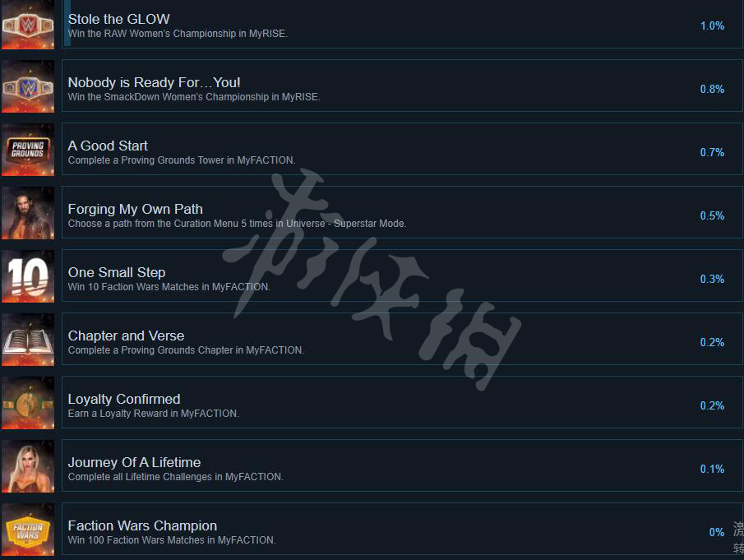Click the open book Chapter and Verse icon
744x560 pixels.
pos(27,340)
